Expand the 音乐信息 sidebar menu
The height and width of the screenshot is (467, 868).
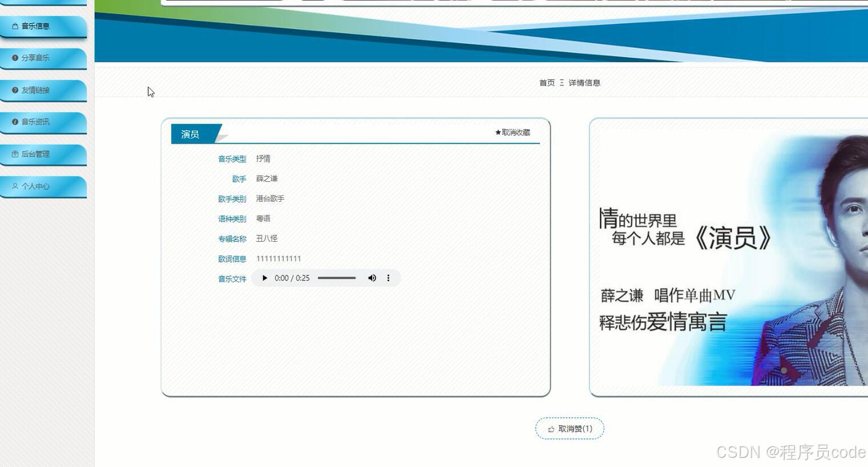coord(35,25)
